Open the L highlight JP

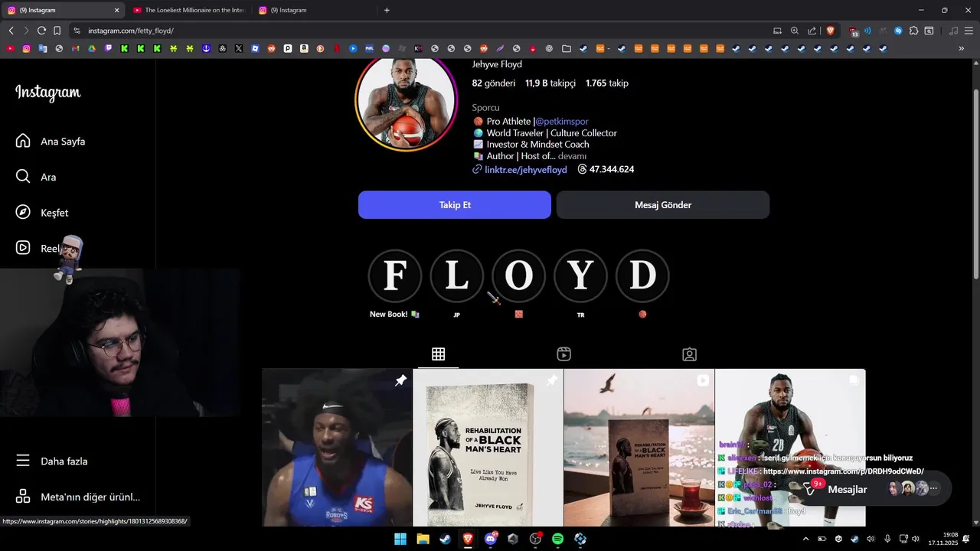(x=456, y=275)
